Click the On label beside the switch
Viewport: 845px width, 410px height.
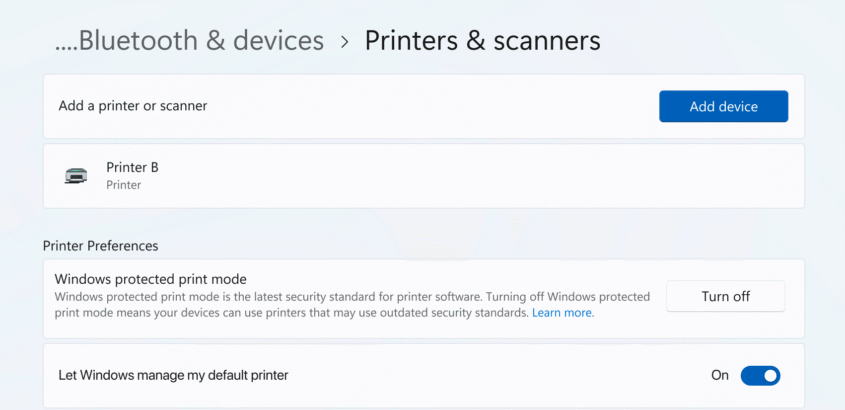click(x=720, y=376)
